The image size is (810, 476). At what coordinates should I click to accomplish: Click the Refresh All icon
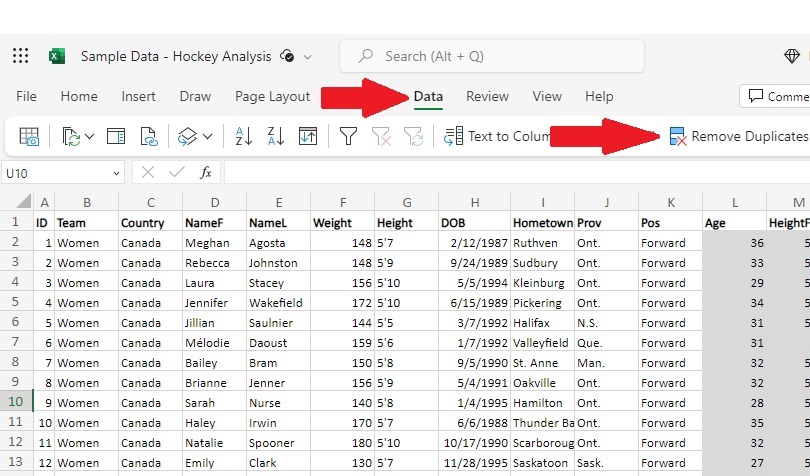[x=71, y=136]
